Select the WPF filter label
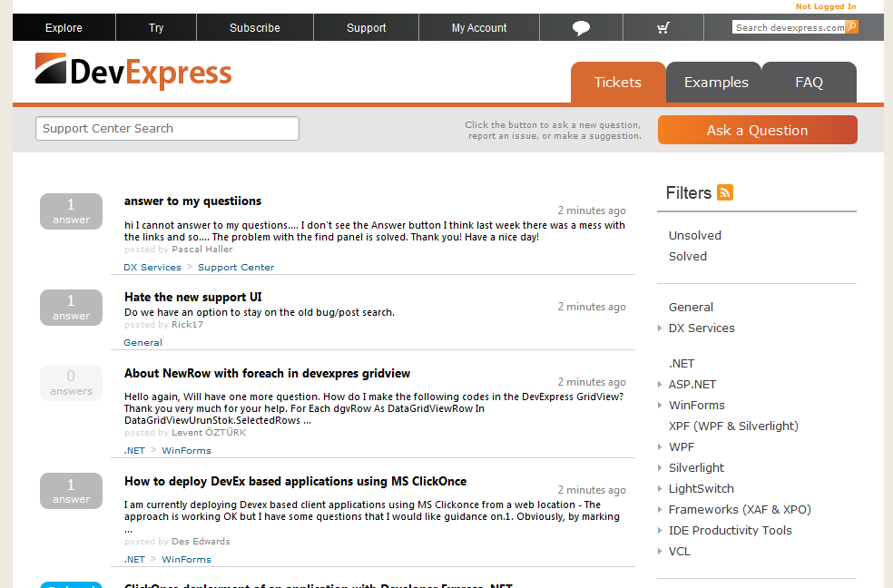Viewport: 893px width, 588px height. 682,447
